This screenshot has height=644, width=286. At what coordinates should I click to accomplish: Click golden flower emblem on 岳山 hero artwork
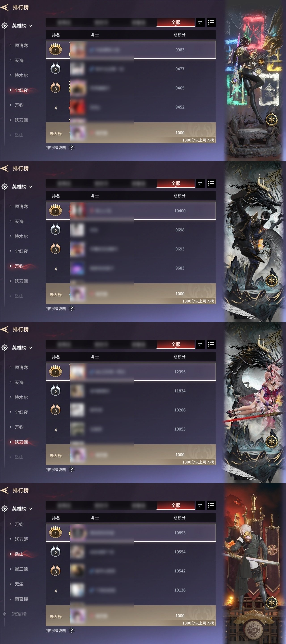tap(271, 602)
